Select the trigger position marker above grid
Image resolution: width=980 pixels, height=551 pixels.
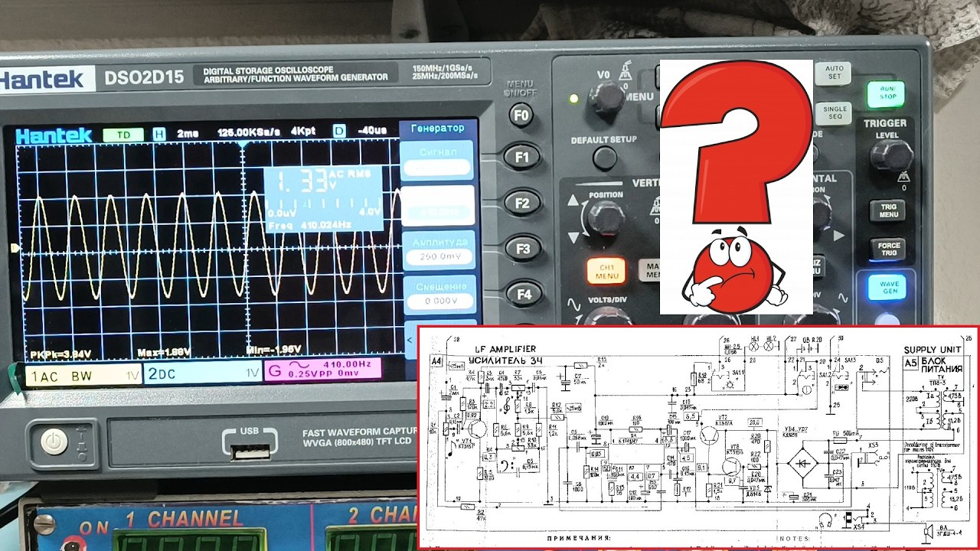click(x=243, y=143)
